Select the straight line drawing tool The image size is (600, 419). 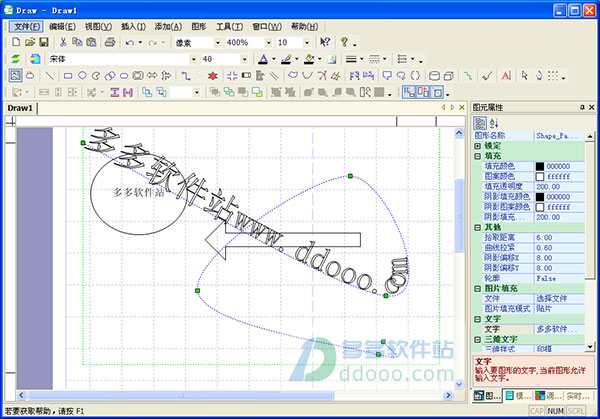click(x=49, y=76)
